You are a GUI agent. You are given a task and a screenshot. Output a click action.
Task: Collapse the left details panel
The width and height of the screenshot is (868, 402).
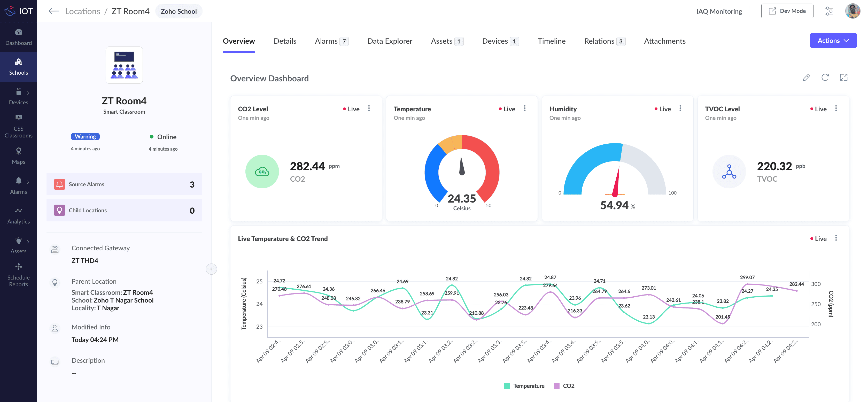pos(211,269)
